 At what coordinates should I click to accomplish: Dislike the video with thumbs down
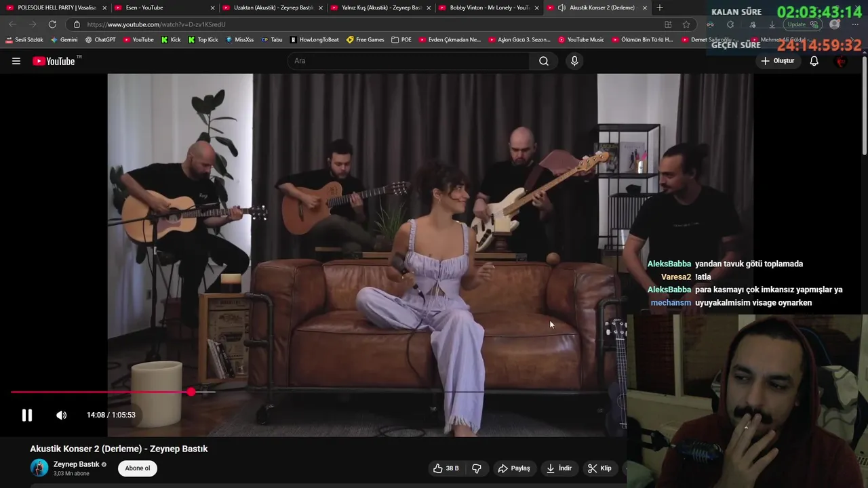point(477,468)
